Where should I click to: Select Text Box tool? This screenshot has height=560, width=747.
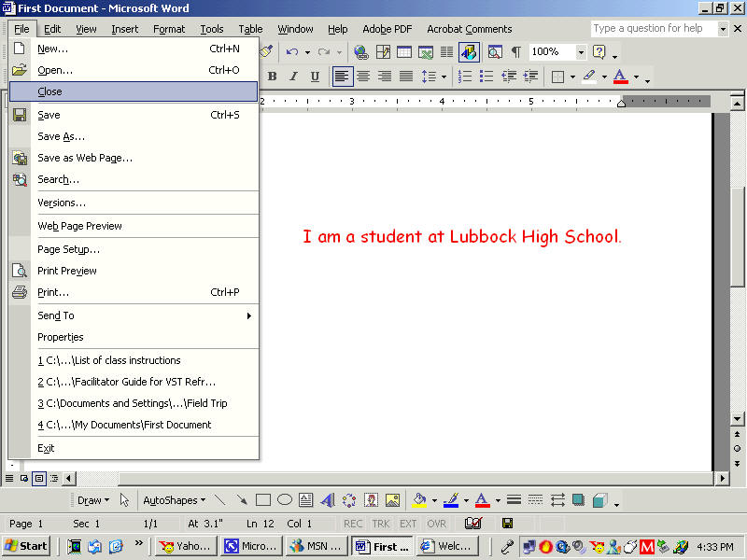point(306,500)
